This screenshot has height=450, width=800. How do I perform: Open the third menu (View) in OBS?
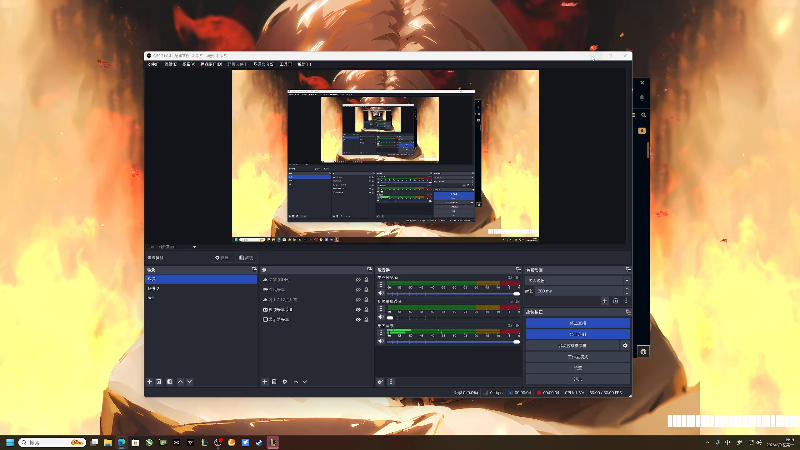coord(188,64)
